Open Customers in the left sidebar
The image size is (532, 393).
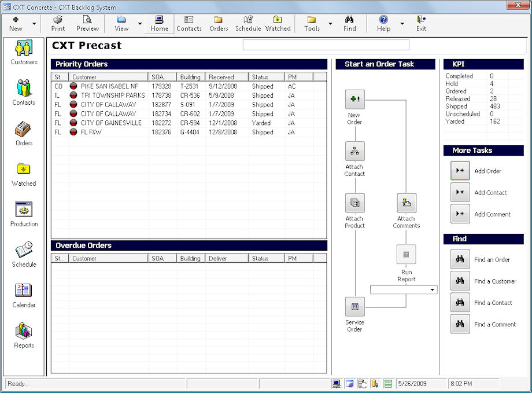click(24, 52)
